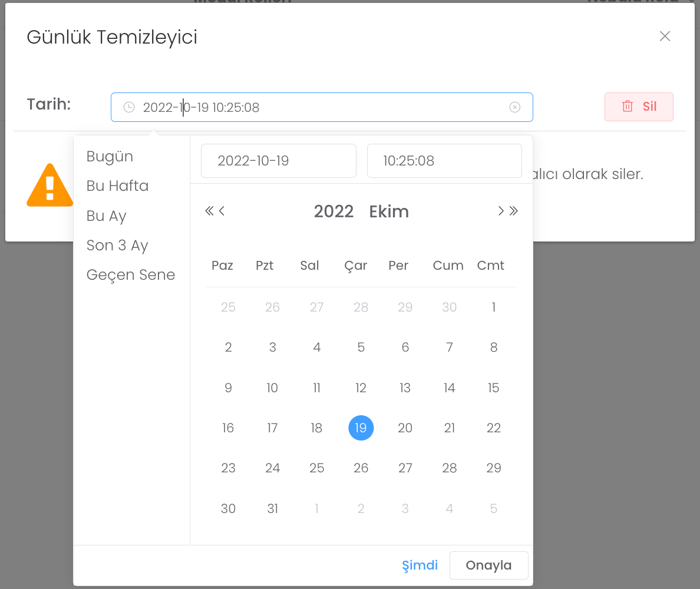Click the Şimdi link
The width and height of the screenshot is (700, 589).
(420, 565)
